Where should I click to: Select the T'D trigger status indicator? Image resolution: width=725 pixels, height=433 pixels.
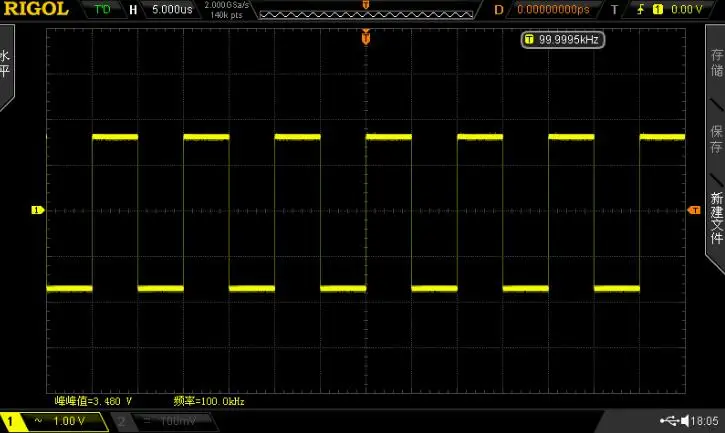(x=102, y=9)
